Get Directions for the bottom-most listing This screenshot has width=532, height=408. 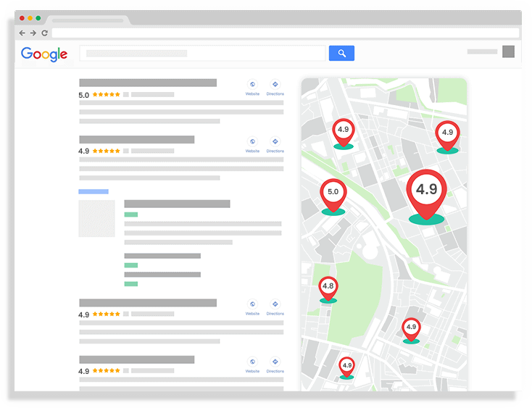[275, 362]
